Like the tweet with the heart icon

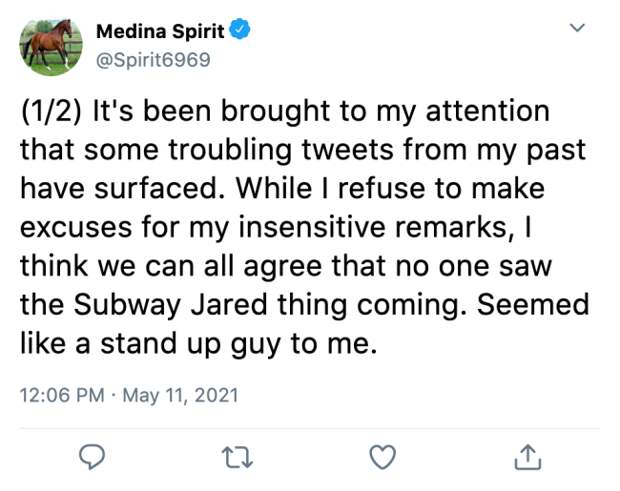(380, 457)
